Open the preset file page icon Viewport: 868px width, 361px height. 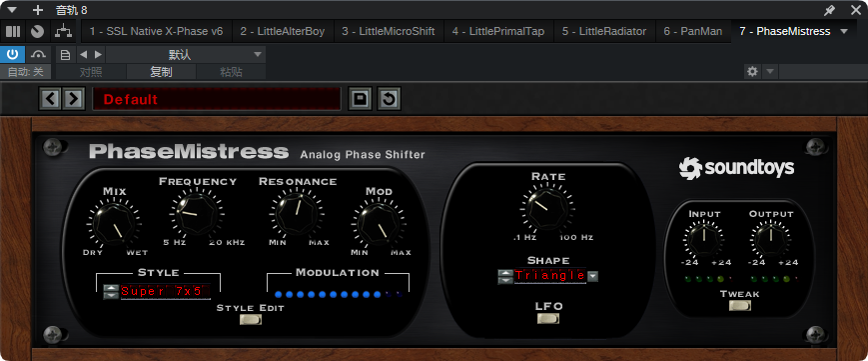pos(65,54)
